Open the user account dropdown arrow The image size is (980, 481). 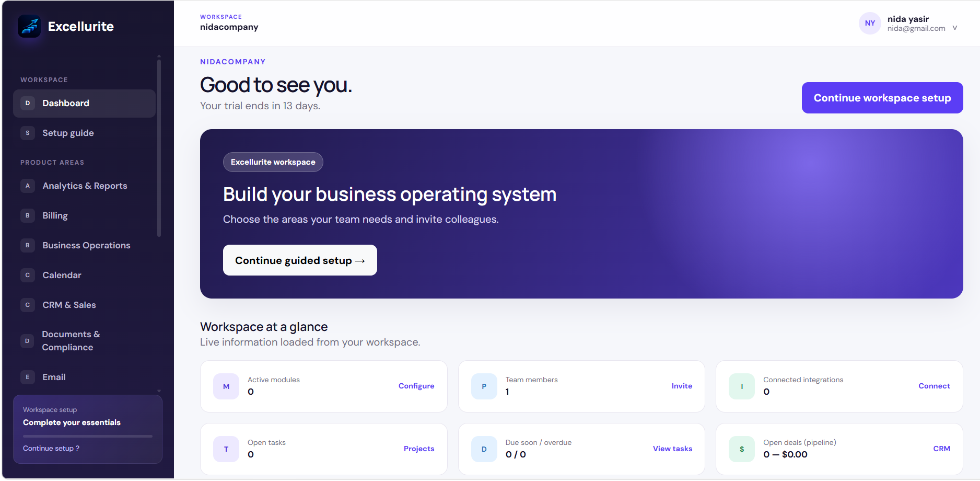pos(954,28)
